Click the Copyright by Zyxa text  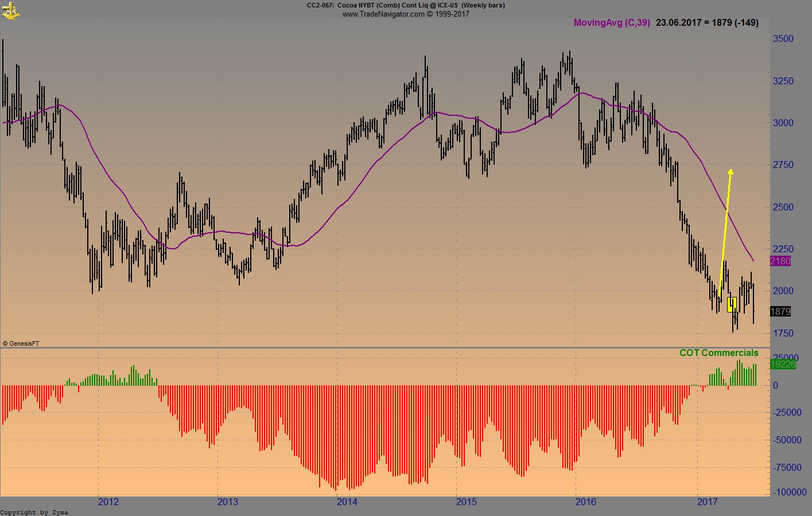34,512
